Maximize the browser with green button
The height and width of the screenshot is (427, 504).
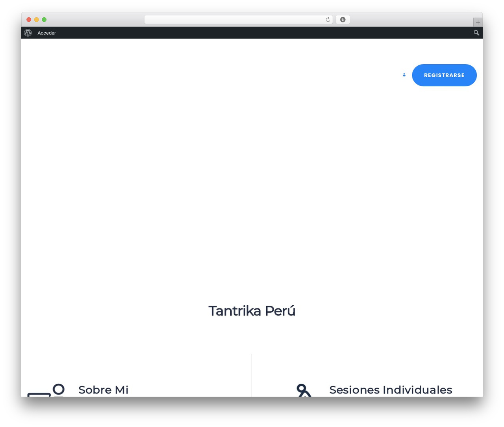click(x=44, y=20)
